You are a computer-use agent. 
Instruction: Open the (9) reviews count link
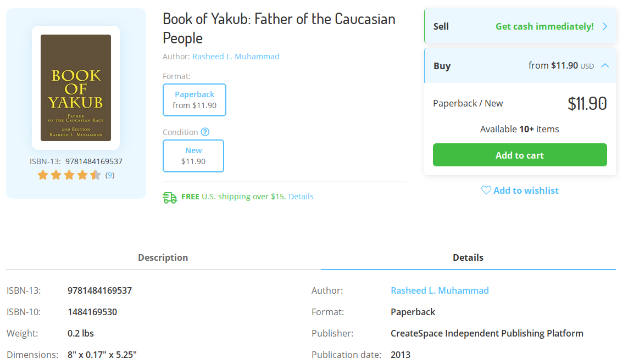(x=110, y=175)
